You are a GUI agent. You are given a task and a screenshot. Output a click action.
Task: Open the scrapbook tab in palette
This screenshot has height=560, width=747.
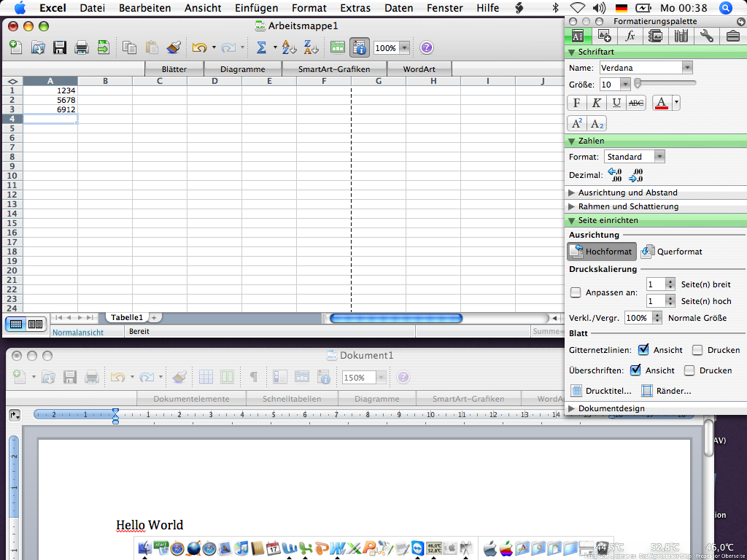656,36
